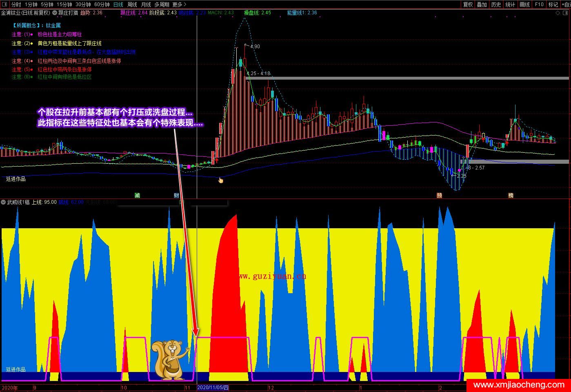Click the orange 预 event marker
The image size is (571, 392).
point(440,195)
